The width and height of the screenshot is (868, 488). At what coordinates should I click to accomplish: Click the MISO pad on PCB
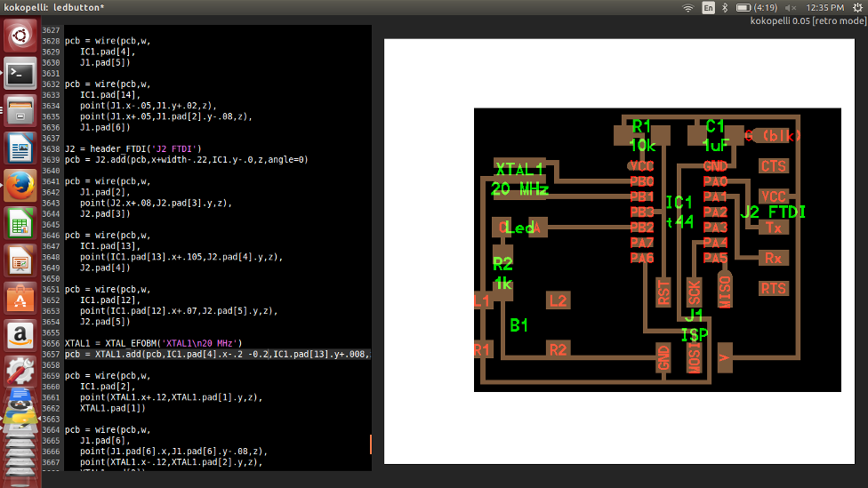tap(725, 291)
